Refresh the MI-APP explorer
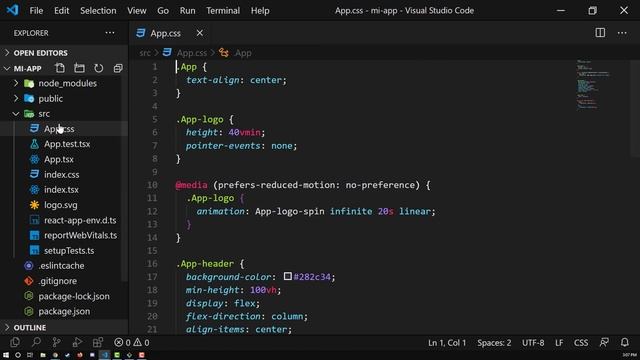This screenshot has height=360, width=640. [98, 68]
